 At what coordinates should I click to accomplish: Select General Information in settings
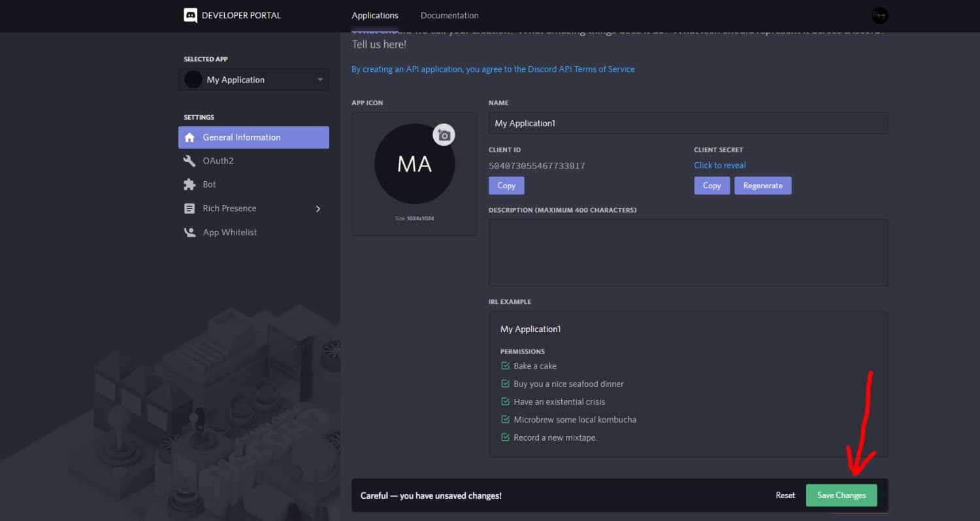click(x=253, y=137)
